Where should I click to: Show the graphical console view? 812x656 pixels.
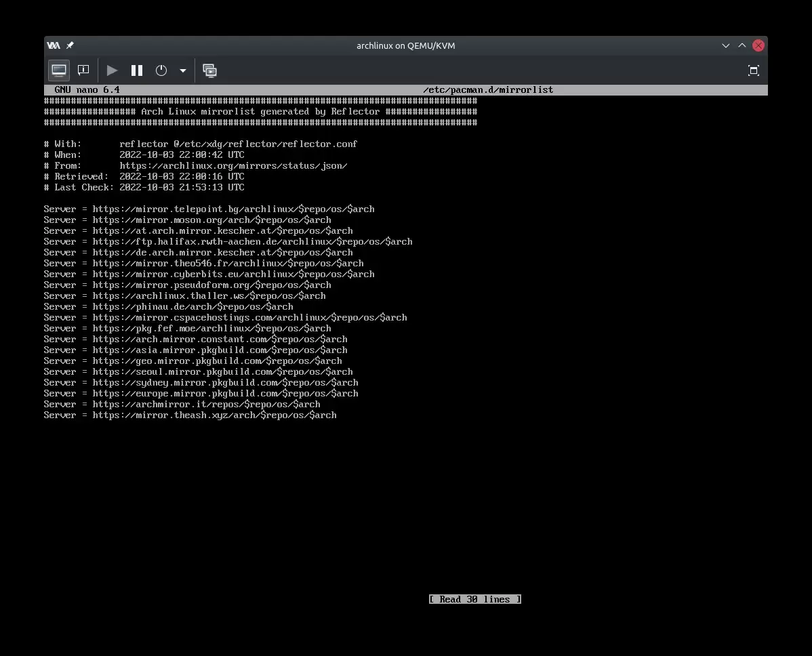point(59,70)
